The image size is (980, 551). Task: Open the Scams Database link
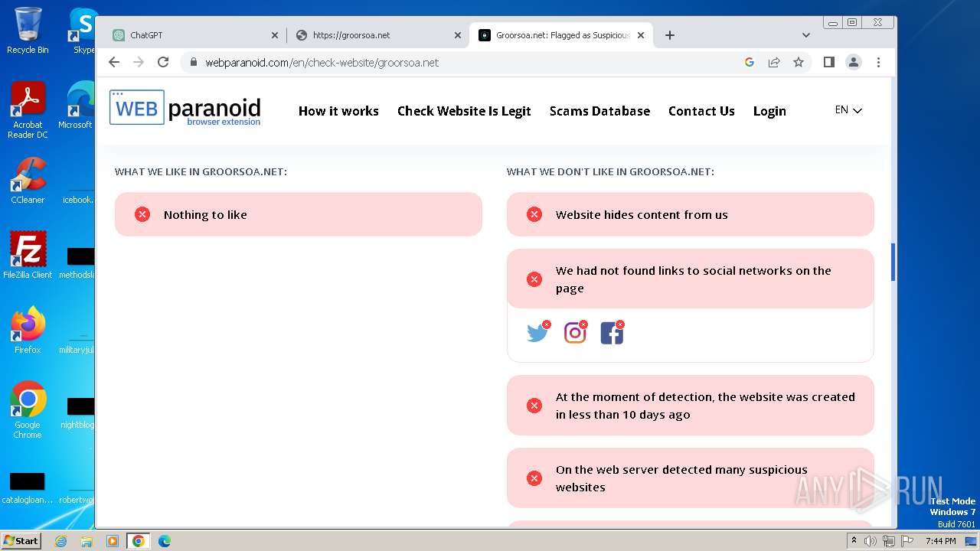coord(599,111)
